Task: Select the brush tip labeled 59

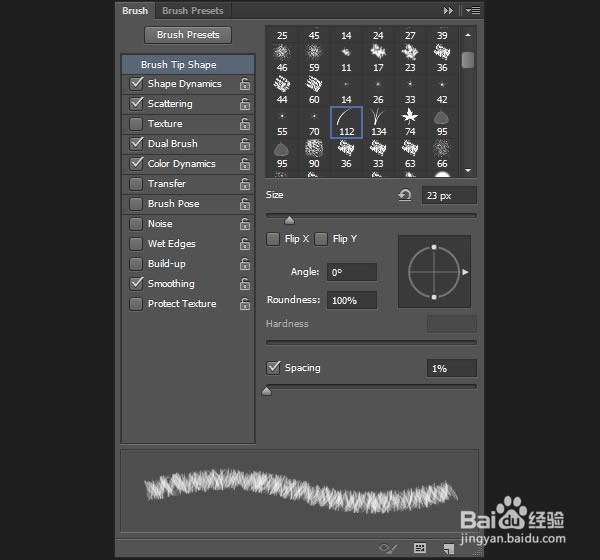Action: click(314, 58)
